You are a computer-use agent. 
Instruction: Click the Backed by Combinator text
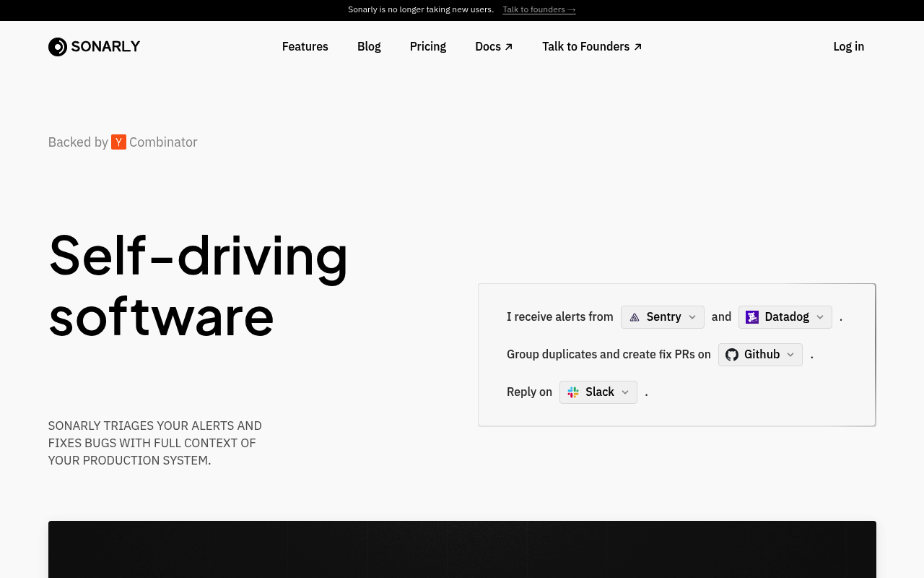[123, 142]
